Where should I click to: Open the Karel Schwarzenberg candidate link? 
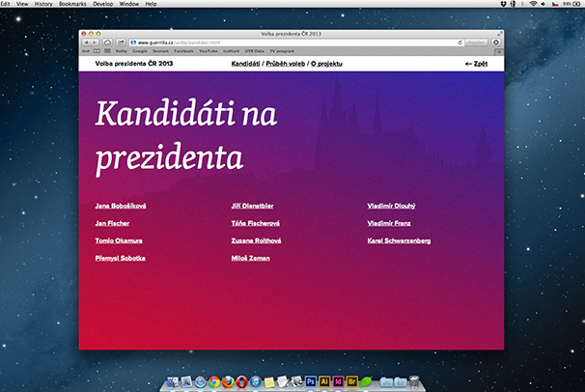pyautogui.click(x=399, y=240)
